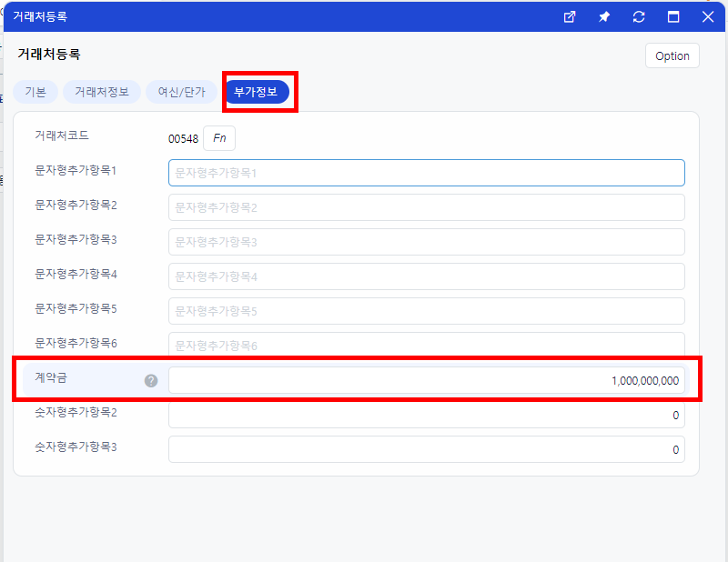Click the 거래처등록 page heading
Viewport: 728px width, 562px height.
click(49, 55)
